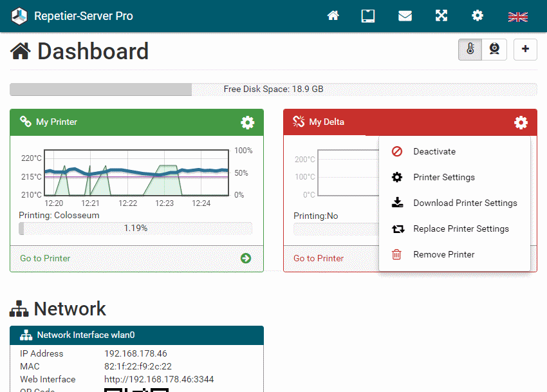Click the Repetier-Server logo icon
547x392 pixels.
click(x=19, y=15)
